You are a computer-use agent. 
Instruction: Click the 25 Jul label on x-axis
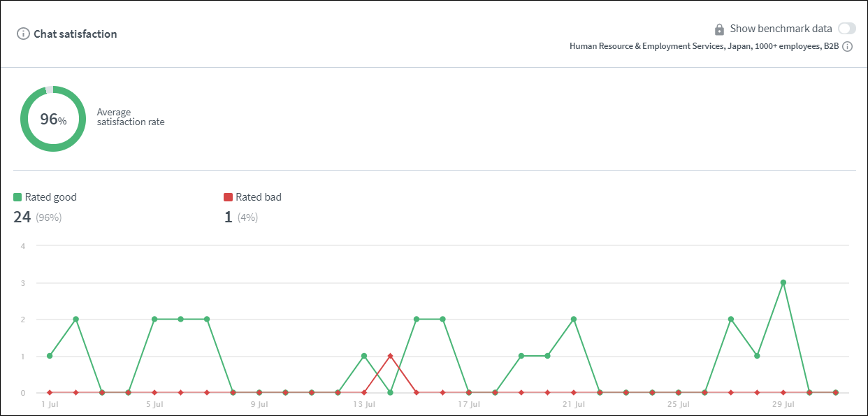point(678,404)
